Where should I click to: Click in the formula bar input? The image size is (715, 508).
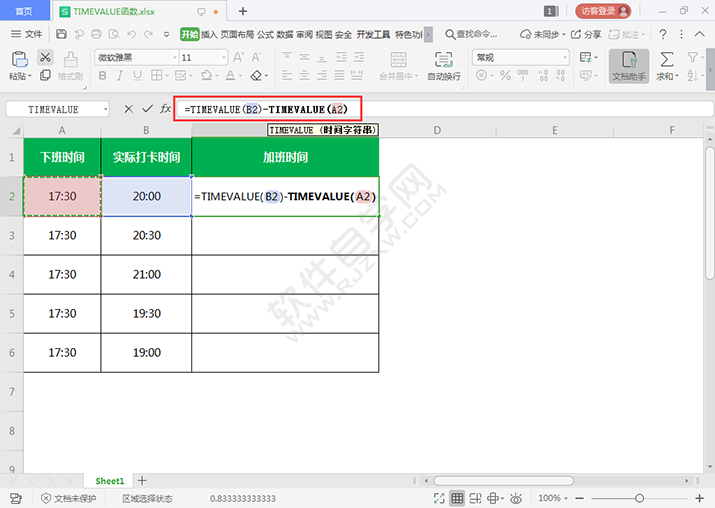coord(444,109)
